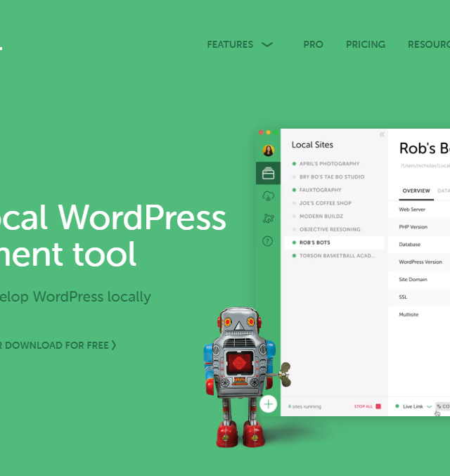Click the green Live Link status dot
Viewport: 450px width, 476px height.
[397, 406]
